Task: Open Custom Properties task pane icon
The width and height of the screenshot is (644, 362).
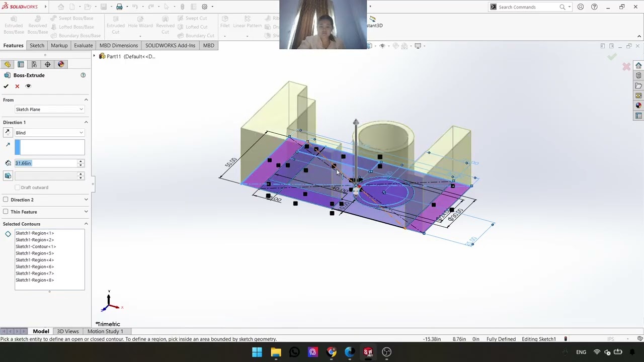Action: point(638,116)
